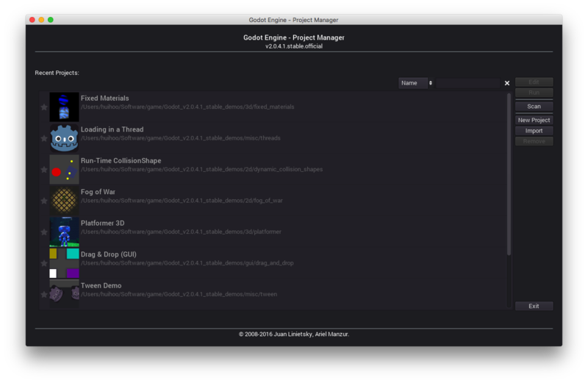Click the misc/threads project path
Image resolution: width=588 pixels, height=383 pixels.
point(181,138)
